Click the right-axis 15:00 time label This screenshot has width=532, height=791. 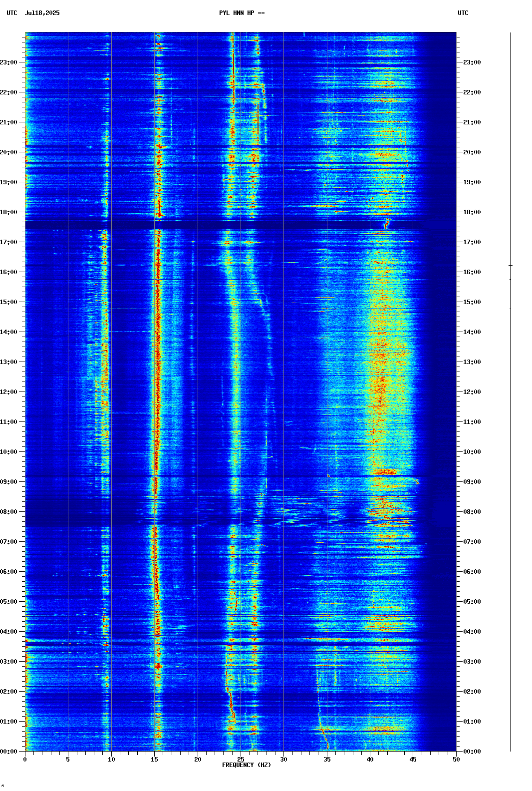point(472,302)
